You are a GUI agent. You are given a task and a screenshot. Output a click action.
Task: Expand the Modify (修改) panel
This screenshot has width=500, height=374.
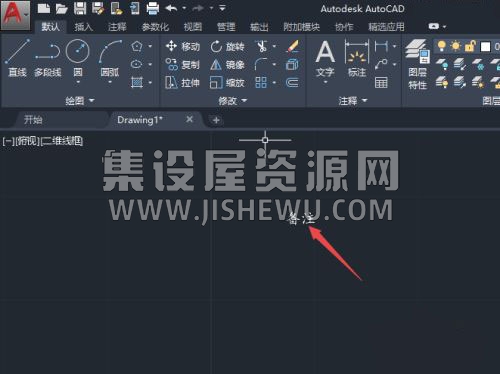(233, 100)
